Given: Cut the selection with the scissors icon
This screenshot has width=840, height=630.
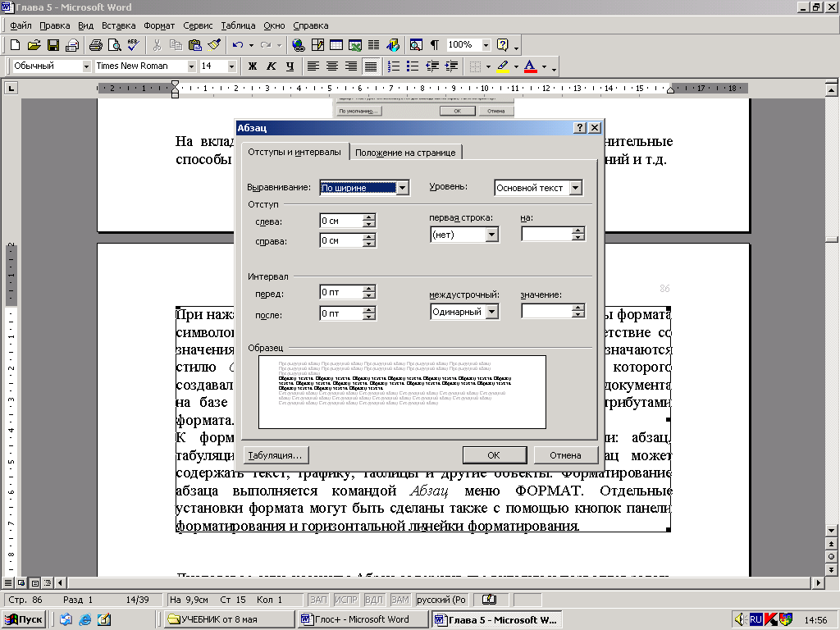Looking at the screenshot, I should pyautogui.click(x=157, y=45).
